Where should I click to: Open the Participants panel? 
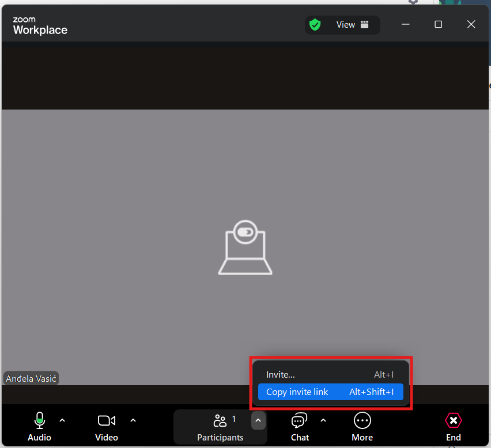point(220,427)
